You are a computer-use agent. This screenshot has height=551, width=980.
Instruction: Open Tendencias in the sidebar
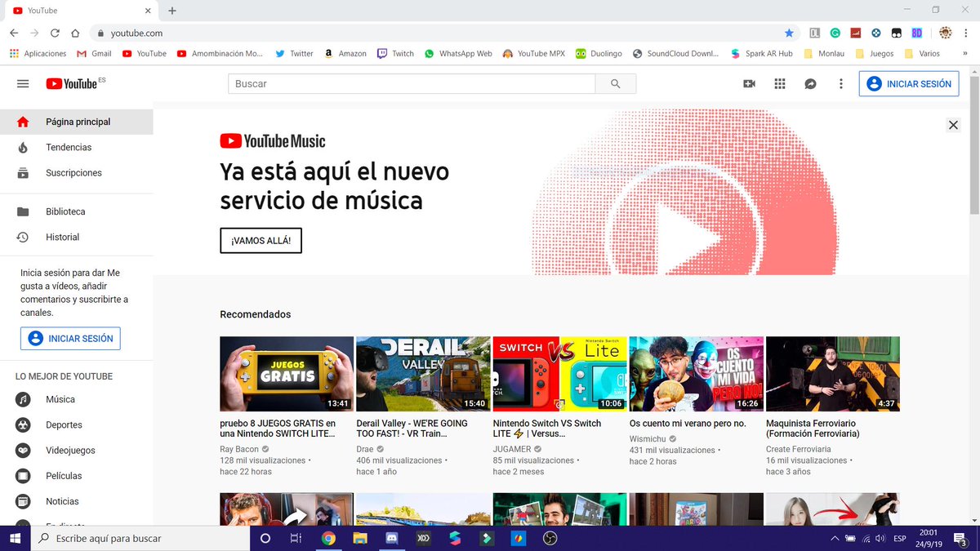click(x=77, y=147)
